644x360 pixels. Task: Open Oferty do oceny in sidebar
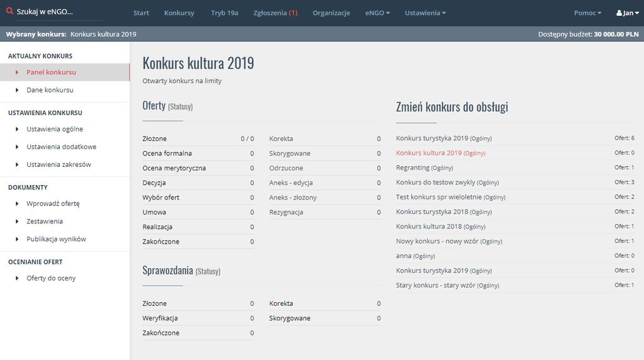65,278
